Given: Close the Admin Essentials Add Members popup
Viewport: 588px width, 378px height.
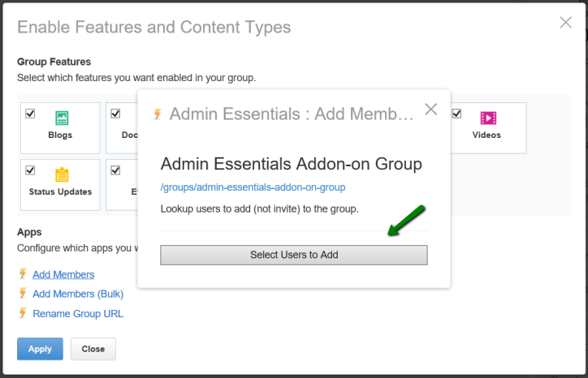Looking at the screenshot, I should pyautogui.click(x=431, y=110).
